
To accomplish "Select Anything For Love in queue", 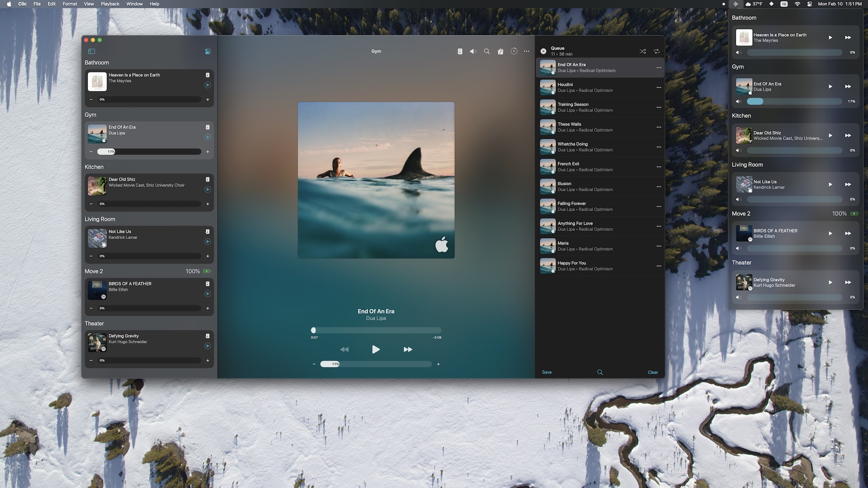I will point(600,226).
